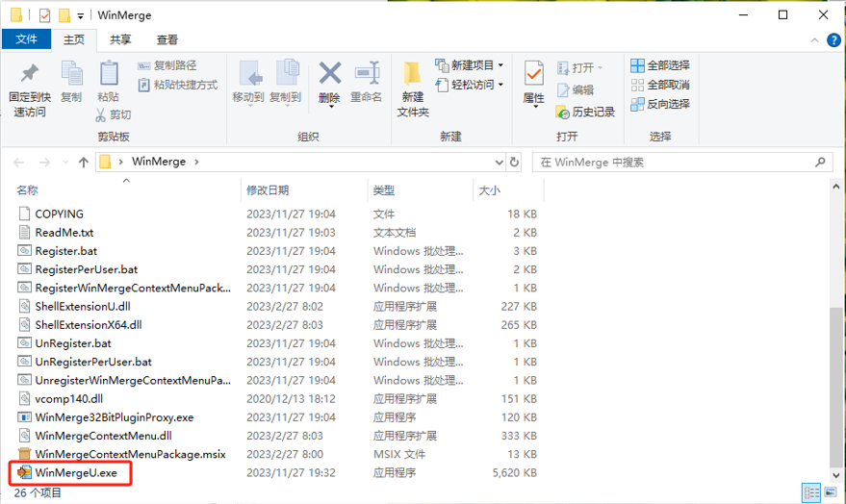Click the scrollbar up arrow

coord(835,187)
